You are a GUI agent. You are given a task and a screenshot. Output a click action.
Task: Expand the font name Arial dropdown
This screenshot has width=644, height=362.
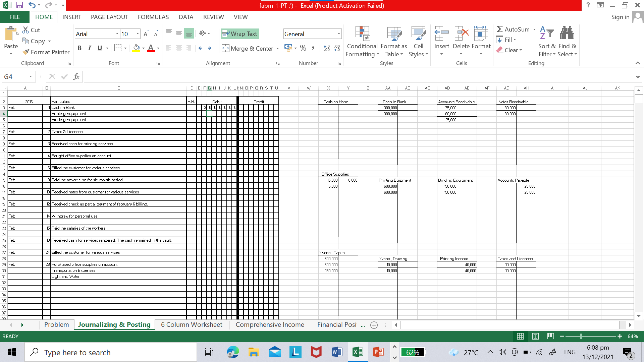point(117,34)
